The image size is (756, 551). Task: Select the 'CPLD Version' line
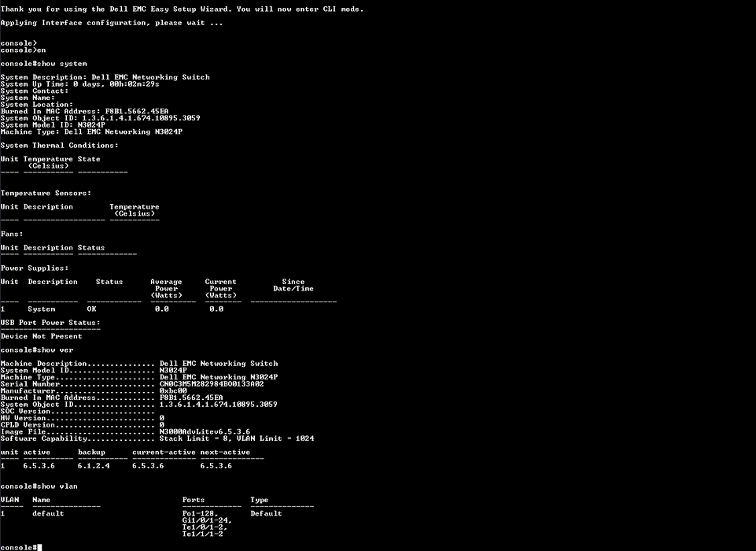coord(83,425)
